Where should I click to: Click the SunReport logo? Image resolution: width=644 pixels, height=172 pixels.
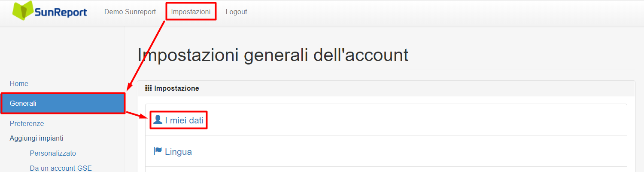pos(49,11)
